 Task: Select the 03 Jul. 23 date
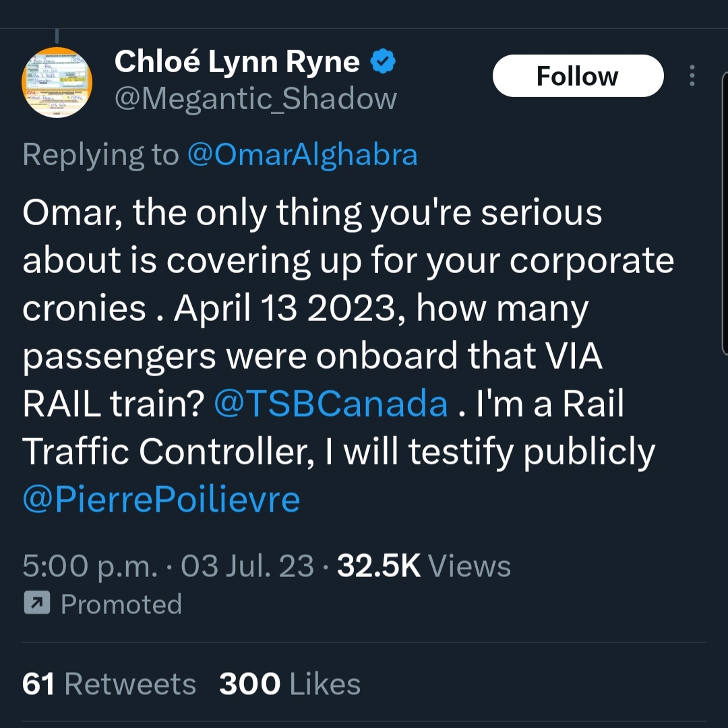pos(247,566)
